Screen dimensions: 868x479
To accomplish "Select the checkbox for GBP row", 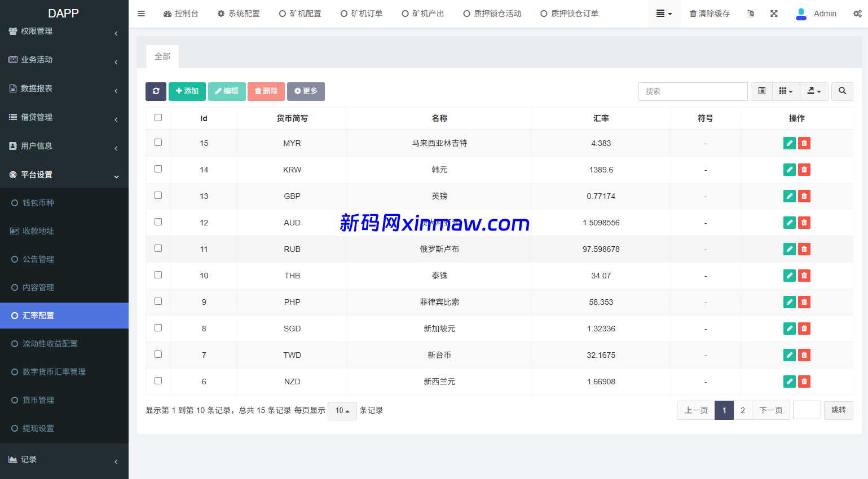I will [x=158, y=196].
